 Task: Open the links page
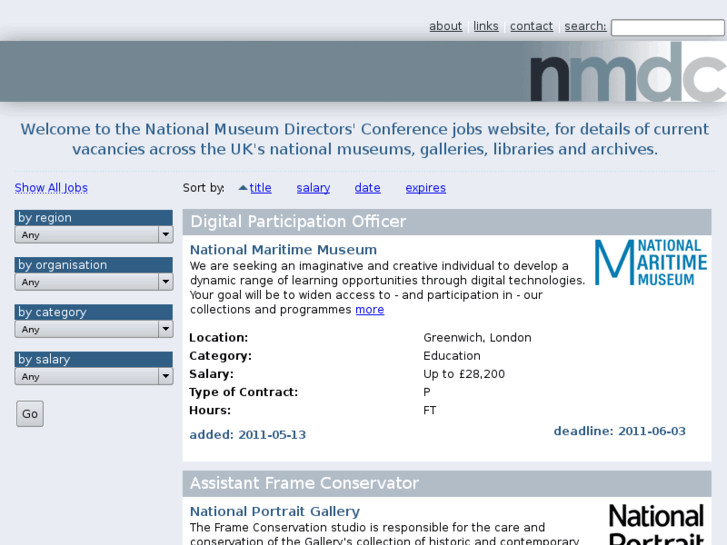point(486,26)
